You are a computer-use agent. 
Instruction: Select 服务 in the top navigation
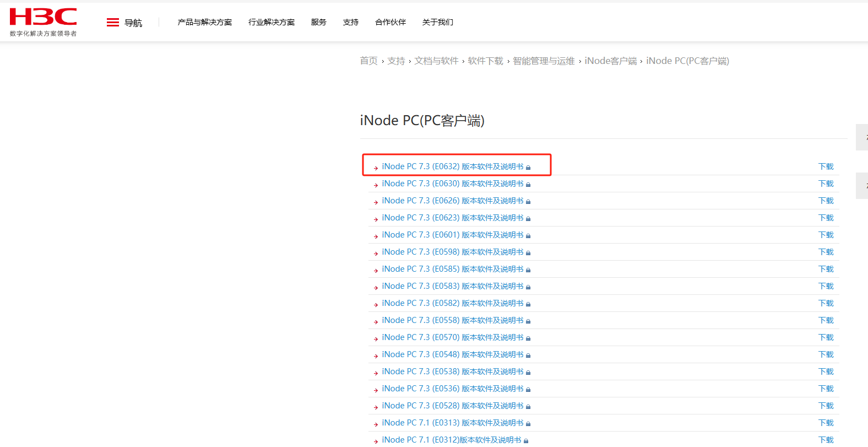[319, 22]
